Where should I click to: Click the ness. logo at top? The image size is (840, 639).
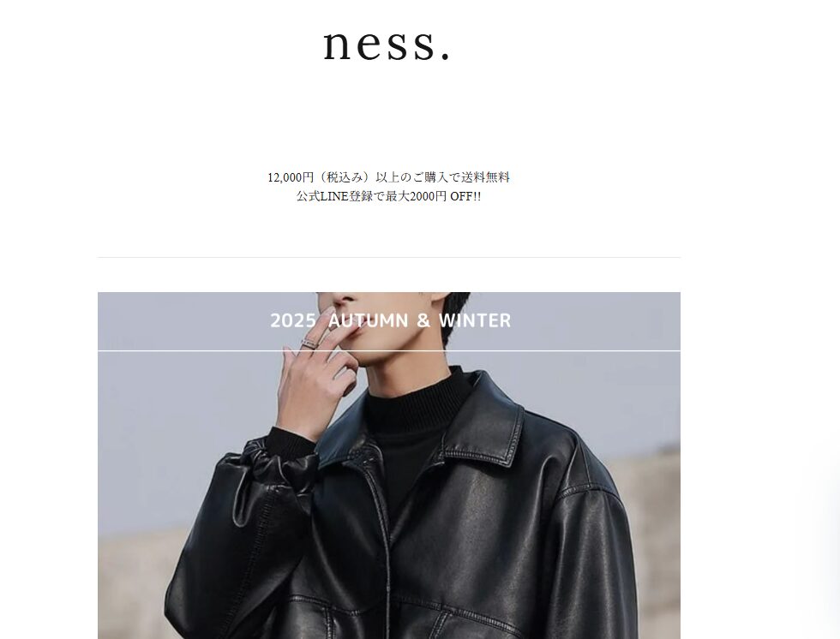click(x=387, y=44)
